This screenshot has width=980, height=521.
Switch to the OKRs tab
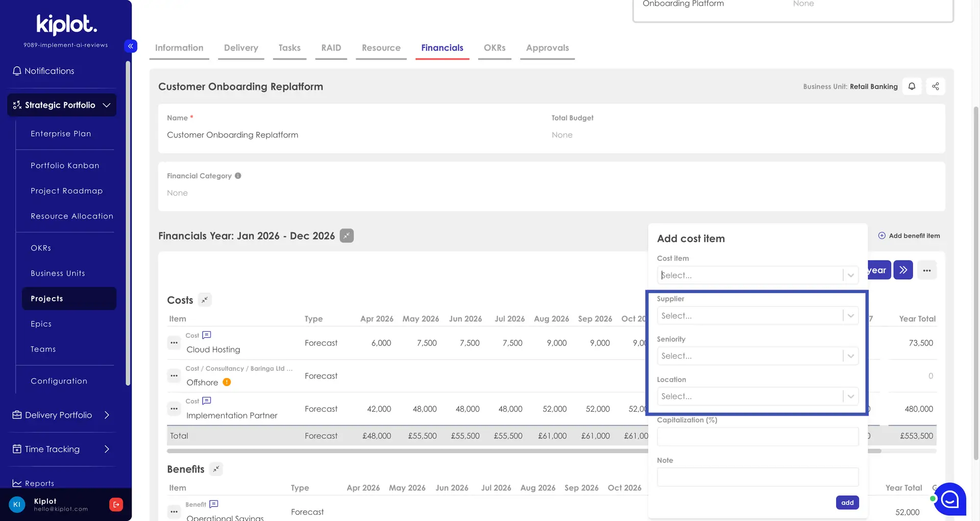pyautogui.click(x=495, y=48)
